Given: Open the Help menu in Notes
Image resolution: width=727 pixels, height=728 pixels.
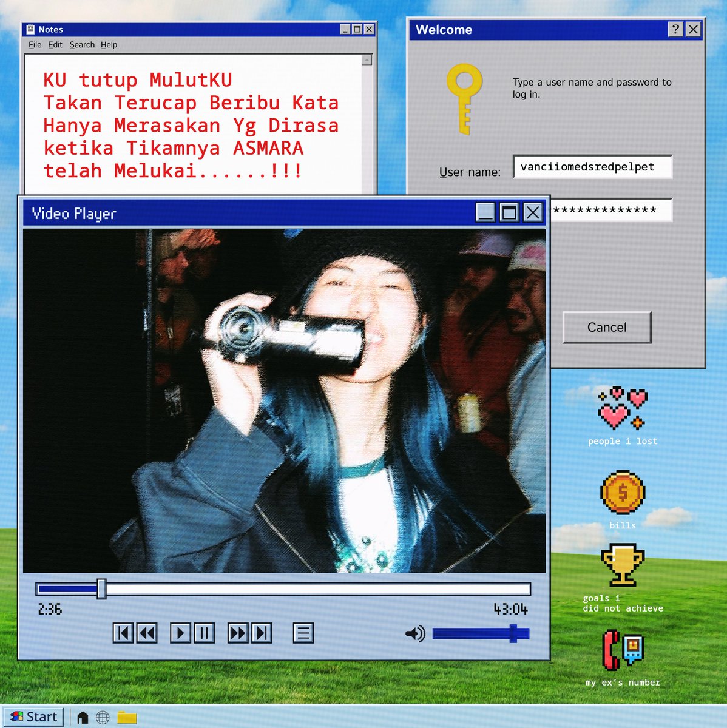Looking at the screenshot, I should pyautogui.click(x=109, y=45).
